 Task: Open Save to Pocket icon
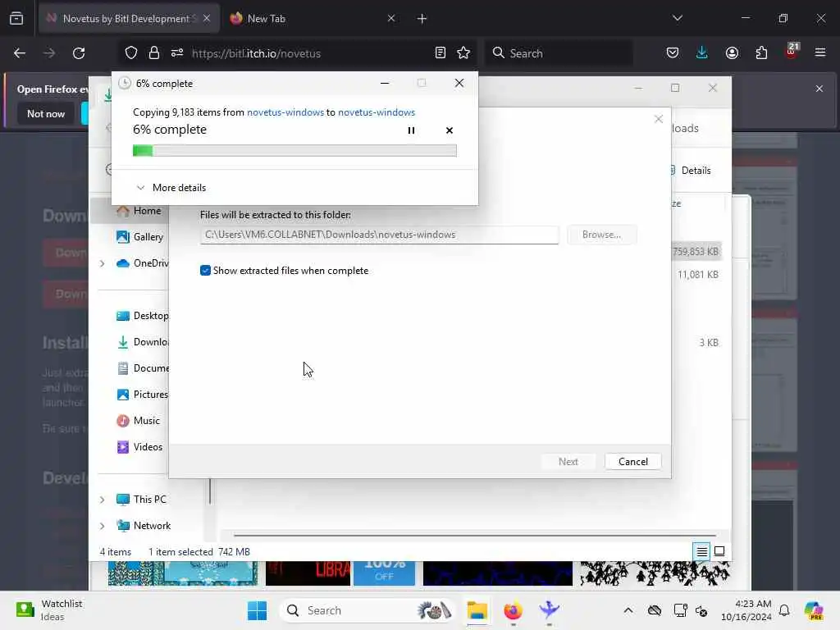point(673,53)
